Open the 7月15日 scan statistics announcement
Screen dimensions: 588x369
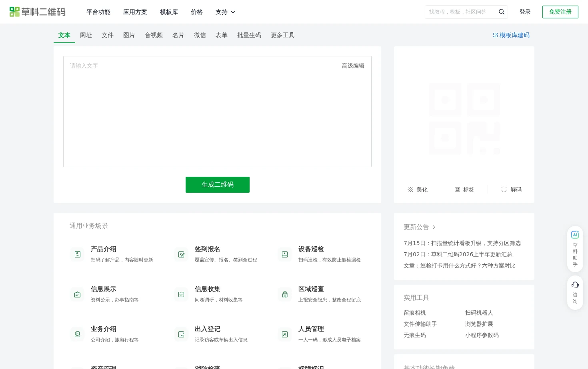coord(462,243)
